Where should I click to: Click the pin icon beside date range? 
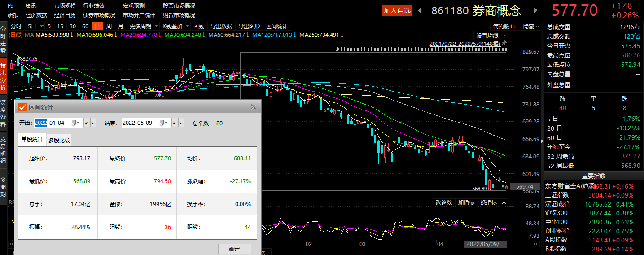point(504,43)
